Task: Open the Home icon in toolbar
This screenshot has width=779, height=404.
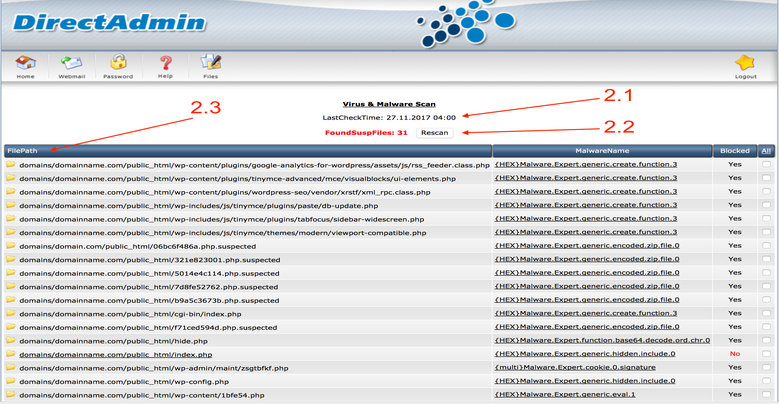Action: tap(25, 64)
